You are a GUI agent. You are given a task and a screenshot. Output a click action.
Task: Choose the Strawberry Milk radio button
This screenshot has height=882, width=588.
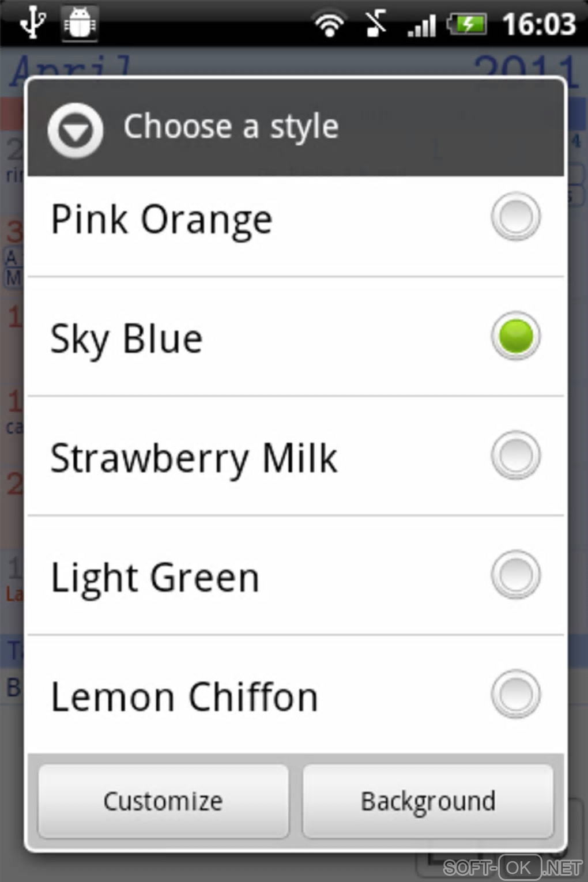point(515,455)
